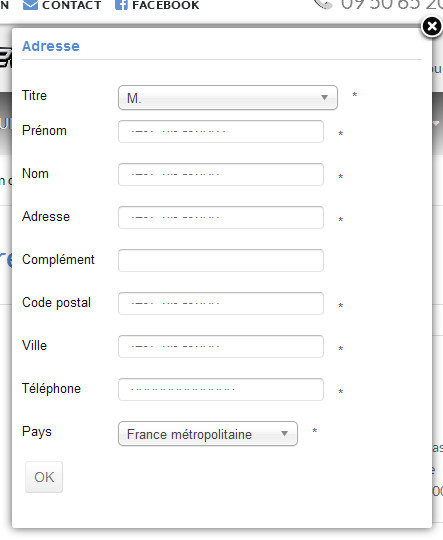Focus the Nom input field
The width and height of the screenshot is (443, 540).
221,174
